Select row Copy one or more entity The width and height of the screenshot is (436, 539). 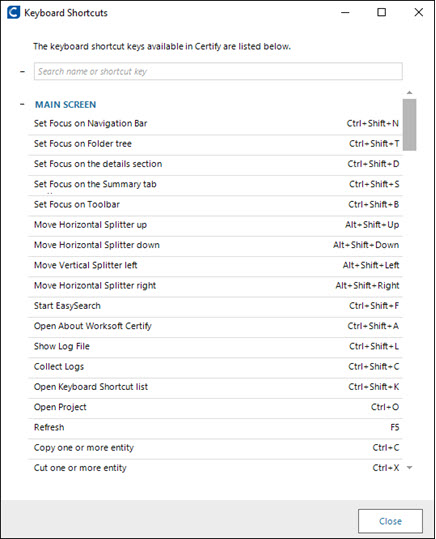click(215, 448)
